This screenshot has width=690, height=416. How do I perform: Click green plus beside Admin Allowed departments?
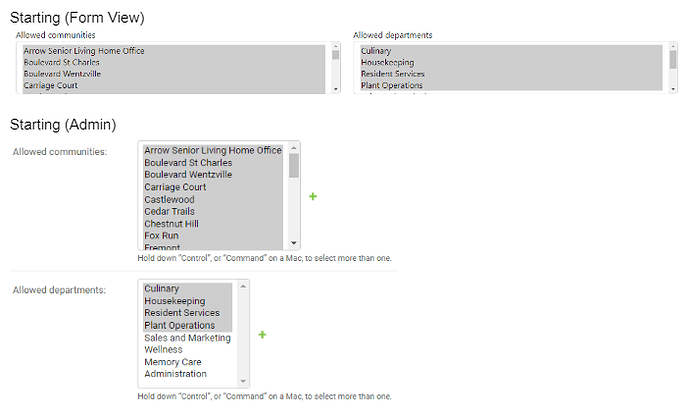(262, 335)
